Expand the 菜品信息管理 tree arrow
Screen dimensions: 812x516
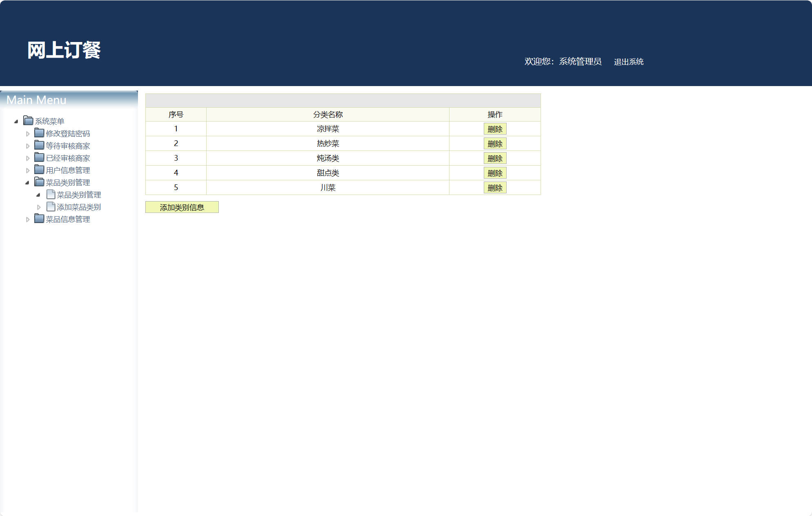tap(27, 219)
